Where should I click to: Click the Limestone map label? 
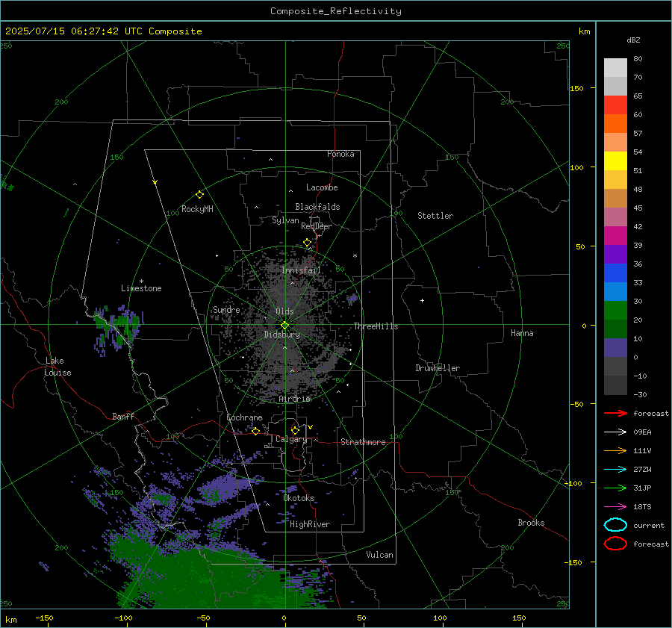[141, 288]
